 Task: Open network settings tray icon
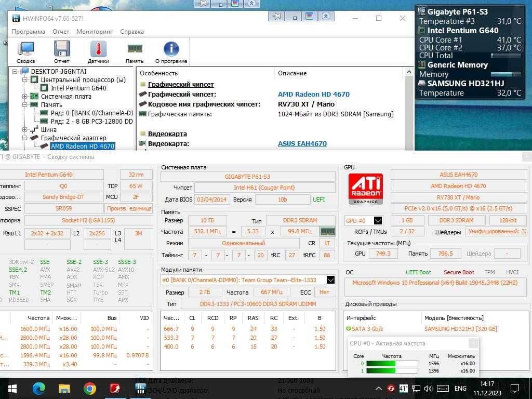coord(416,389)
